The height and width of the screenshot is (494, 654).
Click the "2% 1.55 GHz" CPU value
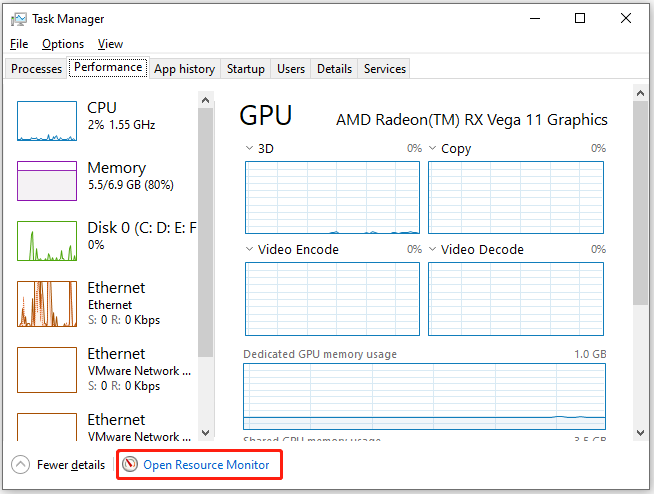121,125
